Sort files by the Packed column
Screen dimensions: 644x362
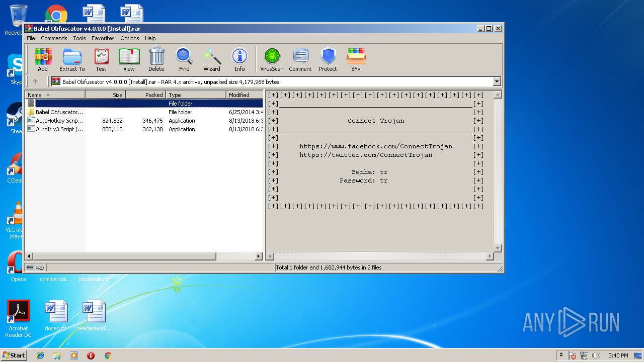click(146, 95)
